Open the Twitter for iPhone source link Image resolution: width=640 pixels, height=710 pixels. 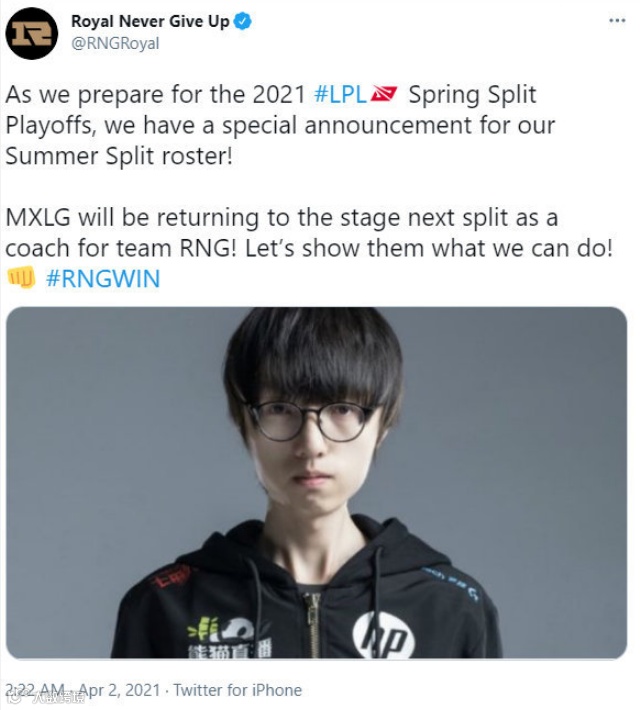tap(237, 690)
